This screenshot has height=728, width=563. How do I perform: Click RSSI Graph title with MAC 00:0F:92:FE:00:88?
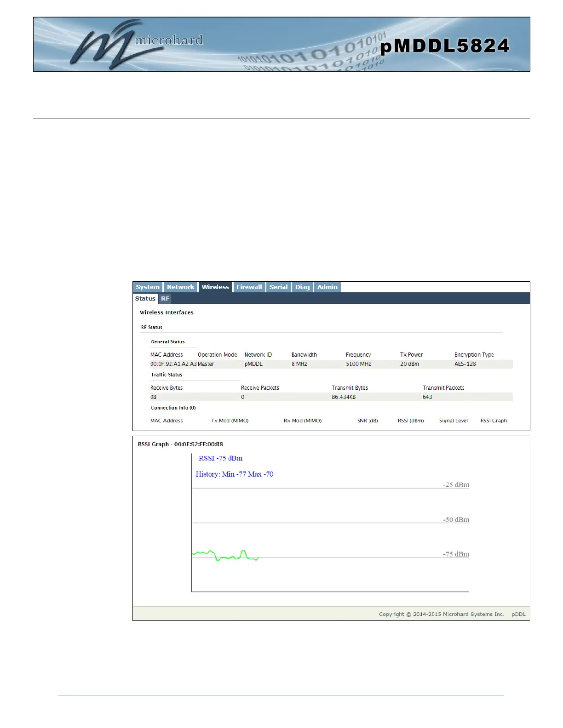pyautogui.click(x=180, y=444)
